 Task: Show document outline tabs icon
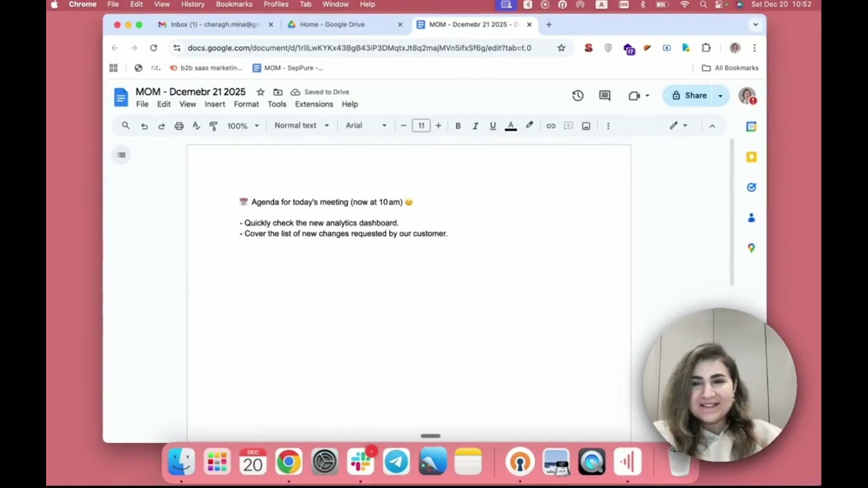(x=121, y=155)
